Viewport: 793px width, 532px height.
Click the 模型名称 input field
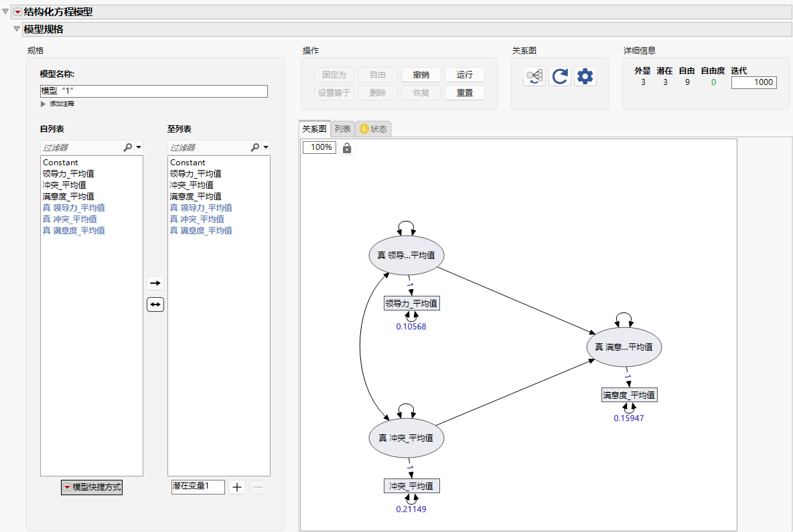[x=154, y=91]
